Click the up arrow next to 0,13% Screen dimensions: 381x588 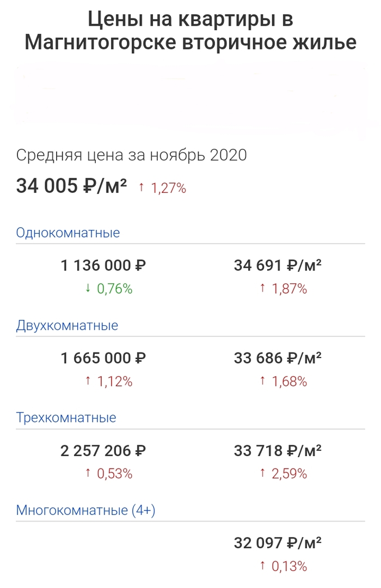click(x=262, y=566)
